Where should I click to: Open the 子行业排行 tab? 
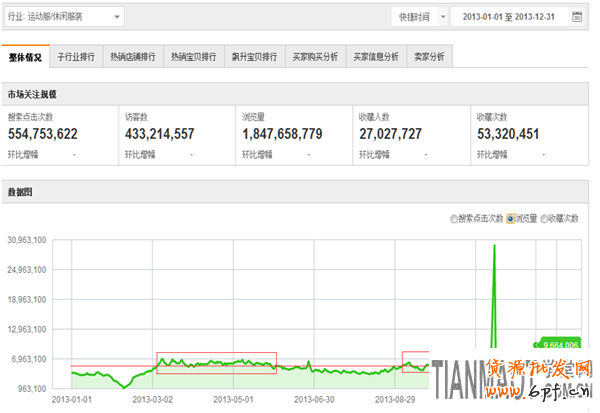76,57
